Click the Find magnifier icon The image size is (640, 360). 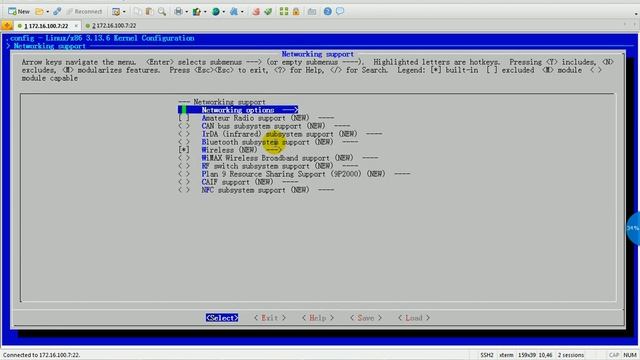162,11
